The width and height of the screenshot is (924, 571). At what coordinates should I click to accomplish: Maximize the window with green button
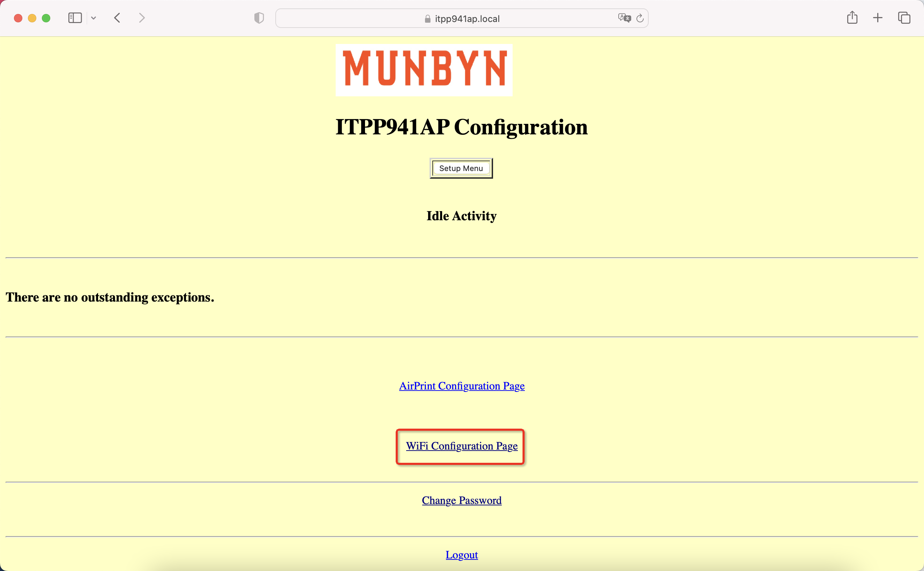tap(46, 18)
